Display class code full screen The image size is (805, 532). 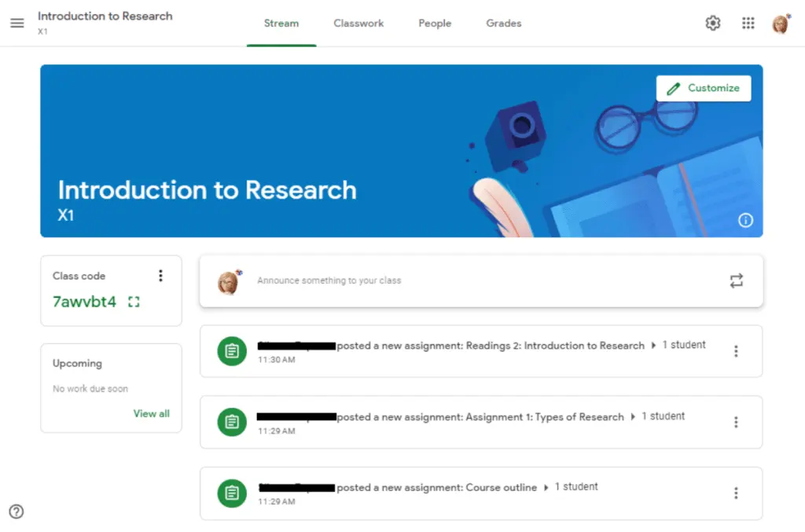pyautogui.click(x=134, y=302)
